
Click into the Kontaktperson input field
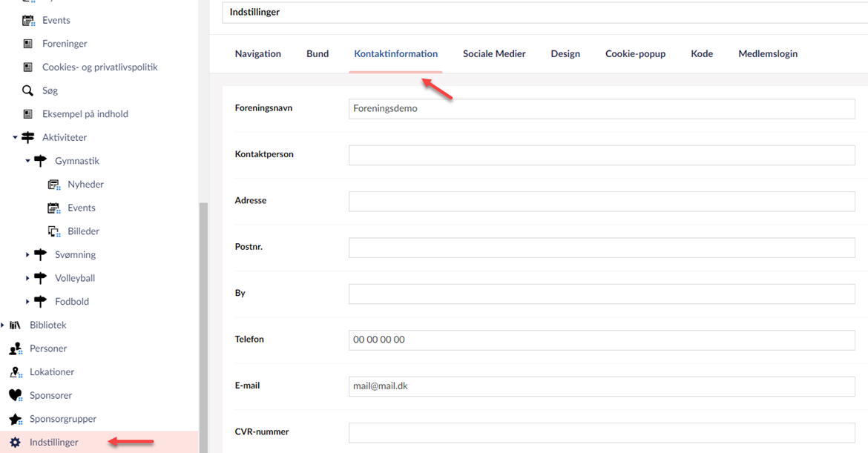[601, 155]
